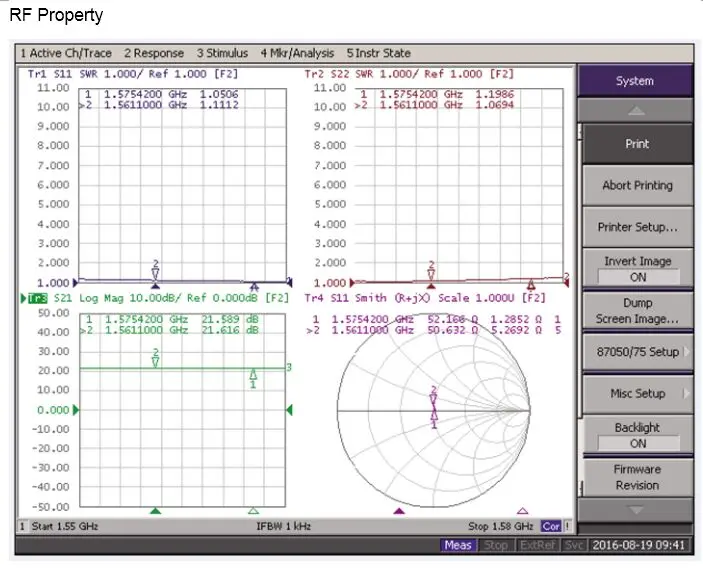The image size is (703, 580).
Task: Open the Stimulus menu
Action: coord(222,53)
